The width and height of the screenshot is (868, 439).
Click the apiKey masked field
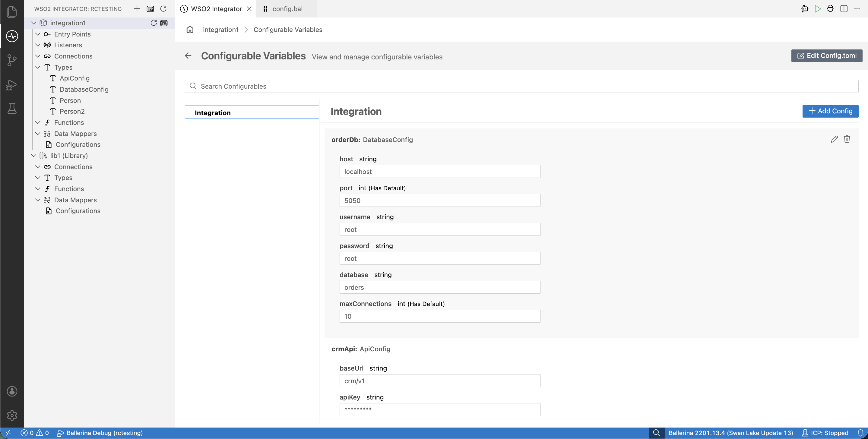[x=440, y=410]
